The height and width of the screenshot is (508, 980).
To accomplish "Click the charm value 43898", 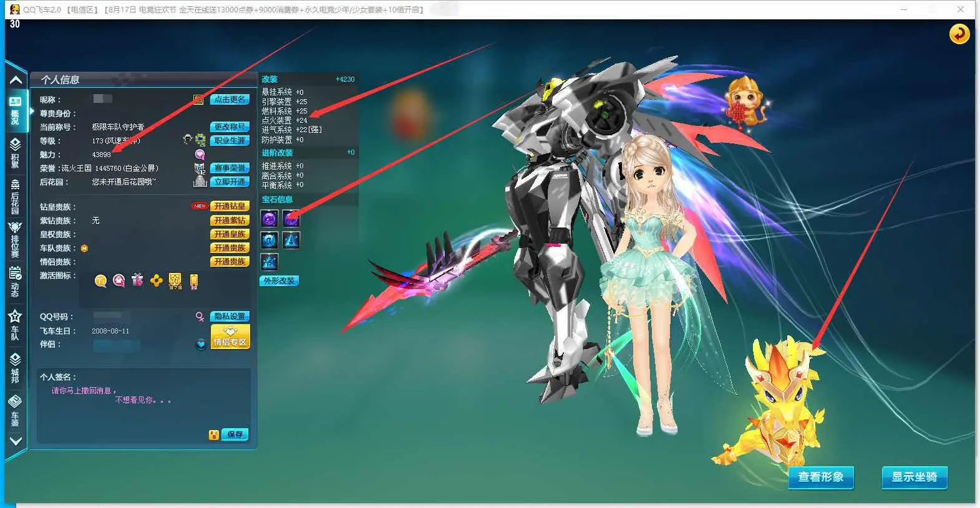I will (x=101, y=155).
